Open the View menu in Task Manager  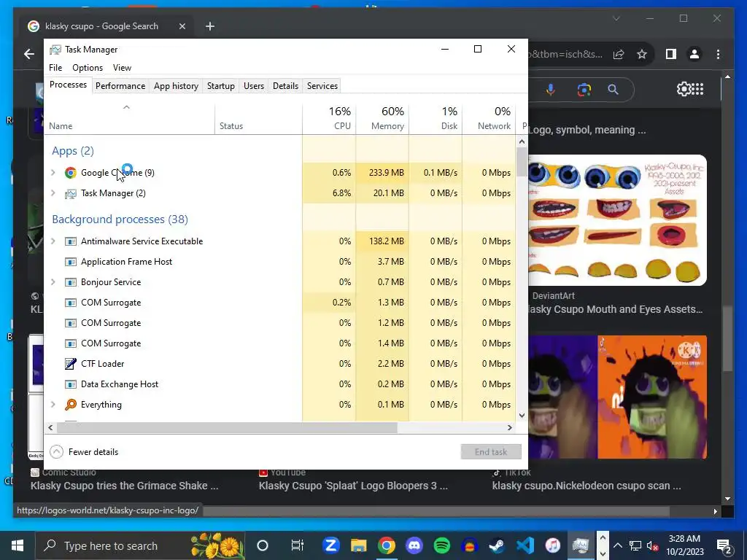click(122, 68)
